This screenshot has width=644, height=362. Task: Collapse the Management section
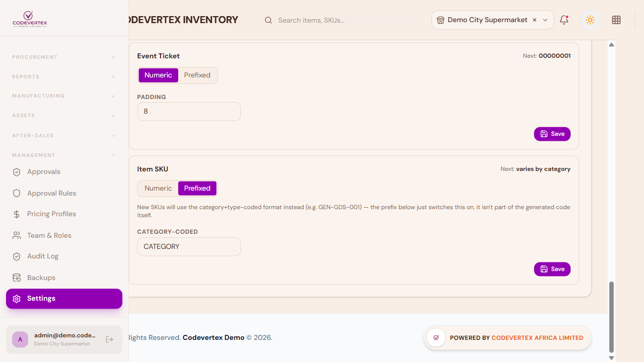pyautogui.click(x=64, y=155)
